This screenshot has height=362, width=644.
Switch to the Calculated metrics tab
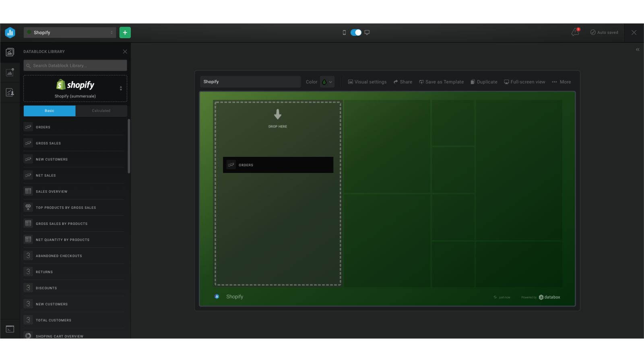tap(101, 111)
